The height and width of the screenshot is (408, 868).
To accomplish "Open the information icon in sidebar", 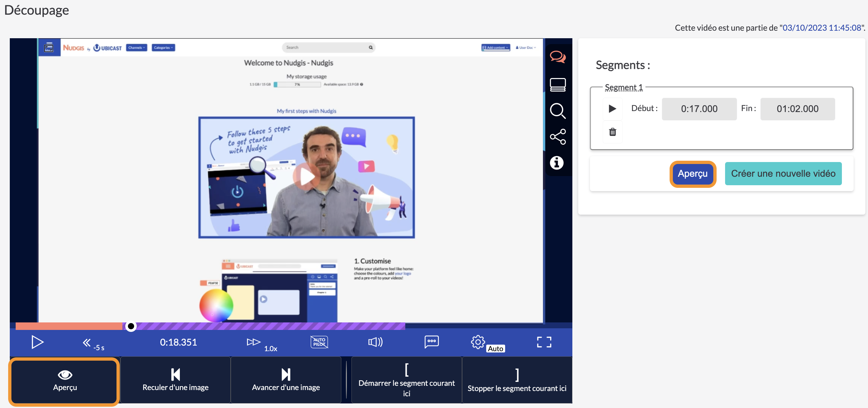I will (557, 163).
